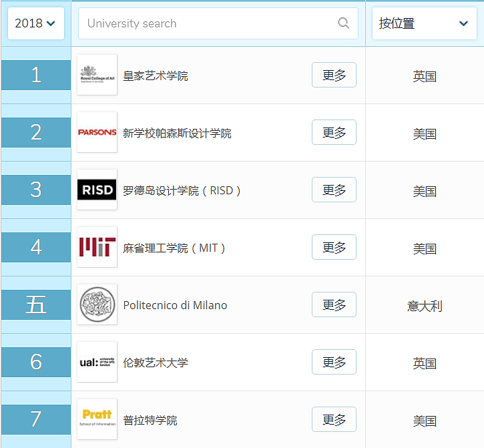Open the Politecnico di Milano link

tap(175, 305)
